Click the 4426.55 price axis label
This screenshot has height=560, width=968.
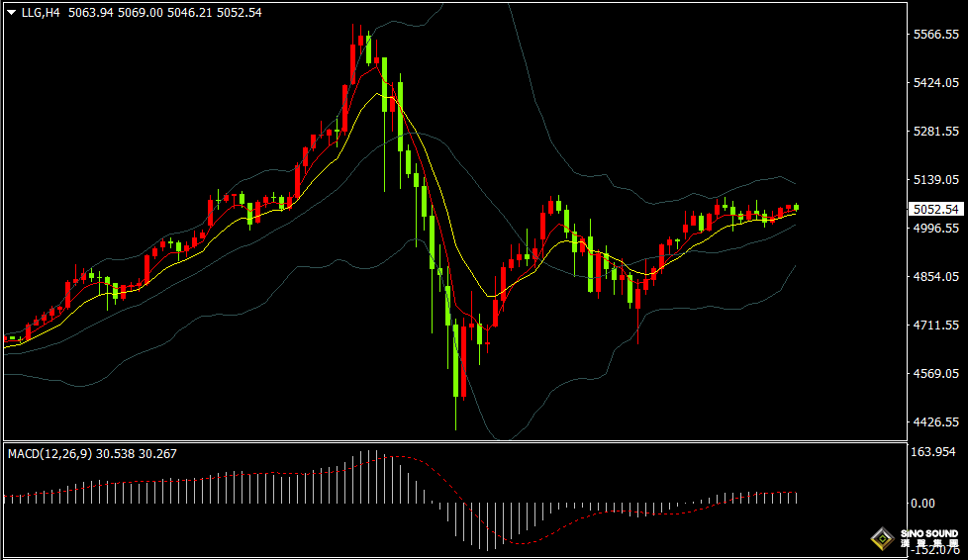935,422
